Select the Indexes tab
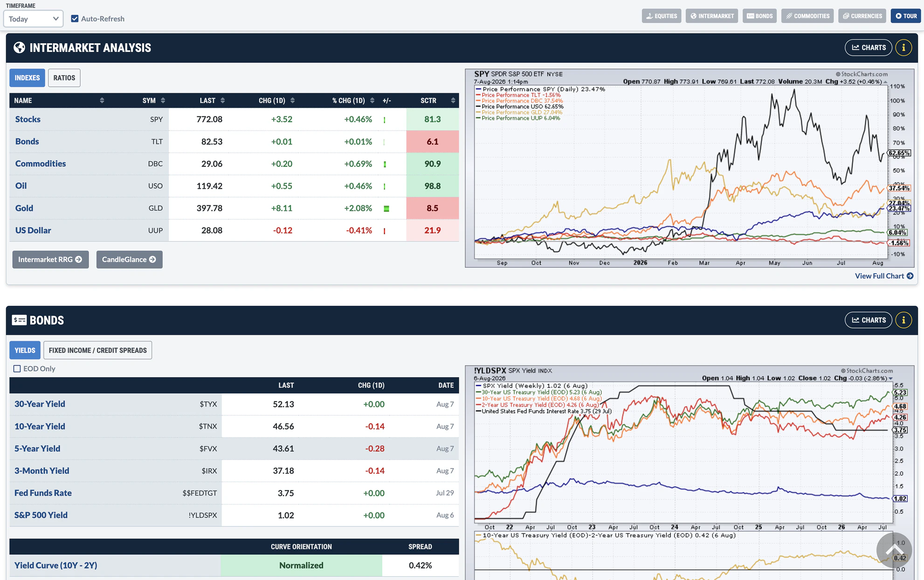 tap(27, 78)
